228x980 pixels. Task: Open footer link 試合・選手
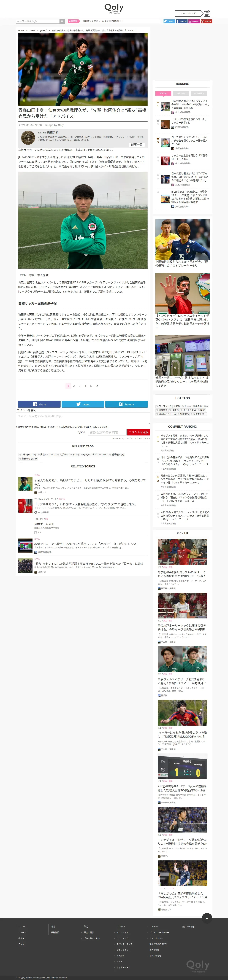coord(89,932)
